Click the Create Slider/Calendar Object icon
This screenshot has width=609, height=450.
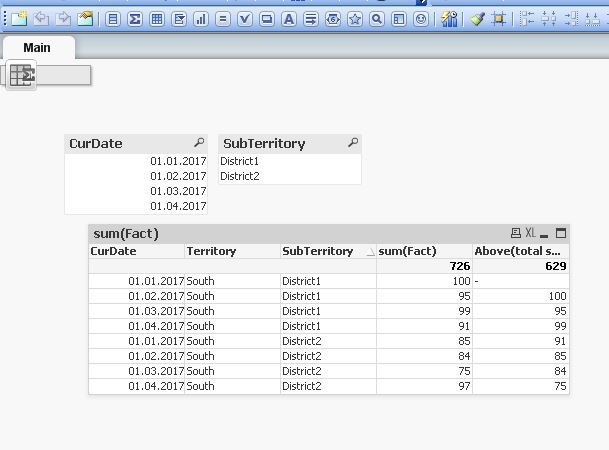[x=333, y=19]
